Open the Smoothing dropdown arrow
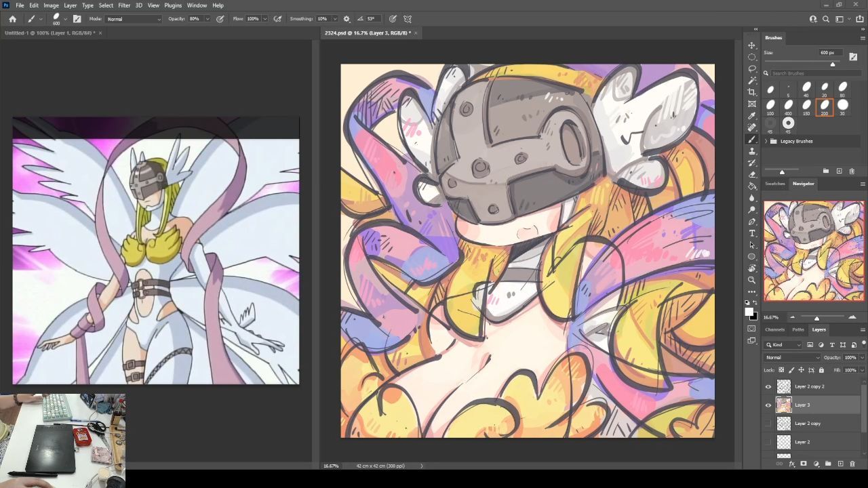 point(334,19)
